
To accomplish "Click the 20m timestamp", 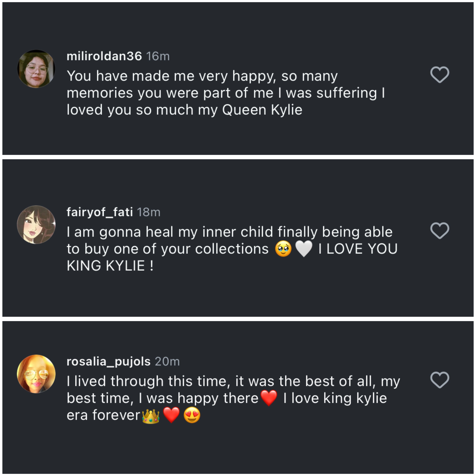I will 167,361.
